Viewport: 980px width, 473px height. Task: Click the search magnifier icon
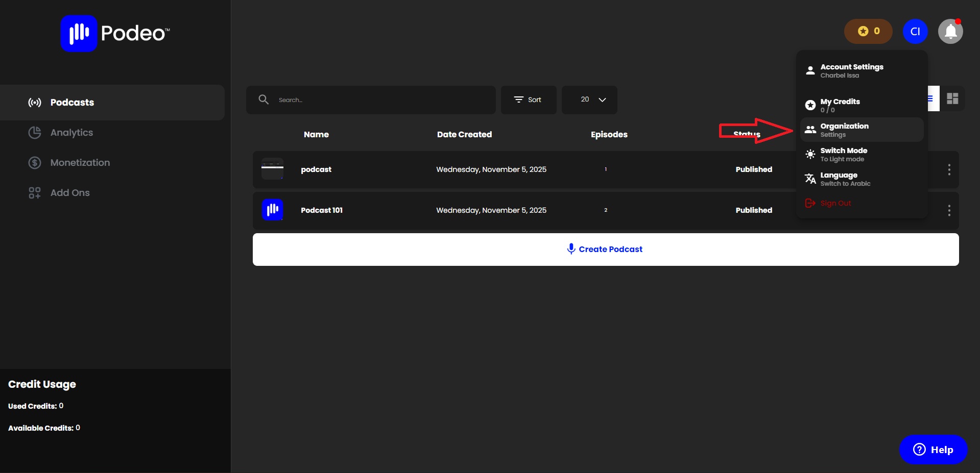(x=264, y=99)
